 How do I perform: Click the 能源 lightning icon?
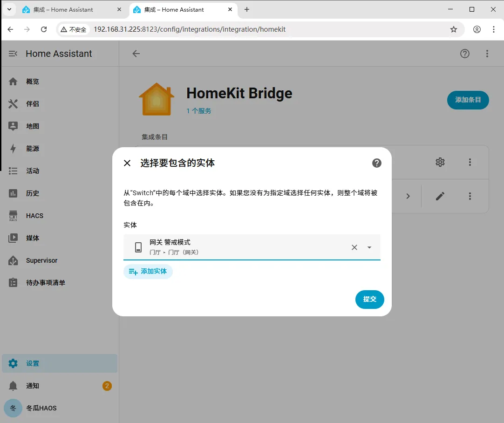[x=13, y=149]
